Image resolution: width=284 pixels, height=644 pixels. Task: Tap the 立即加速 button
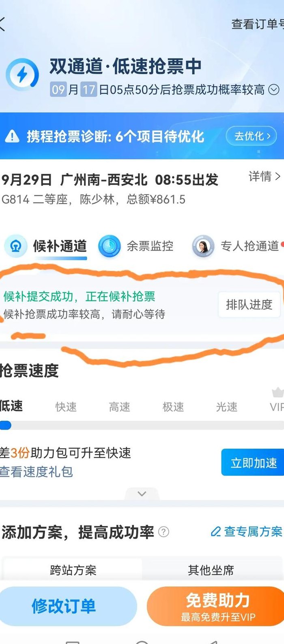click(x=253, y=462)
